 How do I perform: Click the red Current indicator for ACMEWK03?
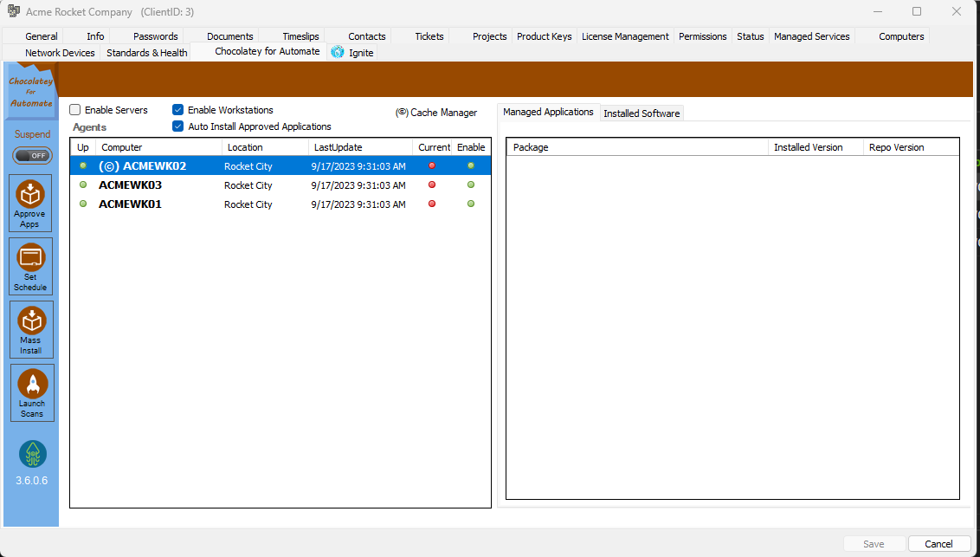432,185
